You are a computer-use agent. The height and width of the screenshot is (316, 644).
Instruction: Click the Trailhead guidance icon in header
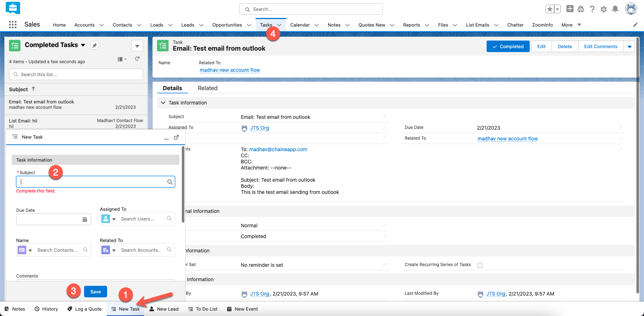coord(581,9)
